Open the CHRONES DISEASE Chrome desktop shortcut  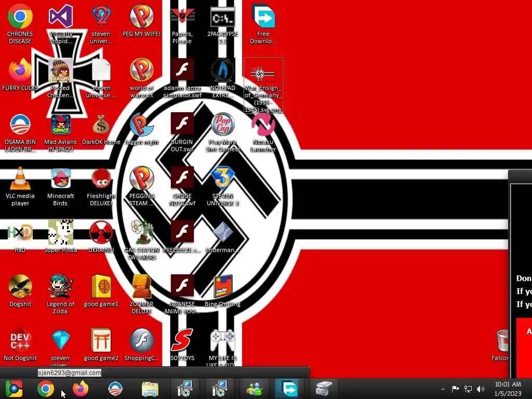coord(20,24)
